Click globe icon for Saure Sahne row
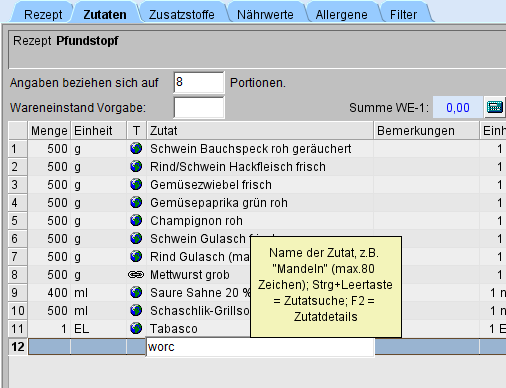506x388 pixels. [x=136, y=292]
